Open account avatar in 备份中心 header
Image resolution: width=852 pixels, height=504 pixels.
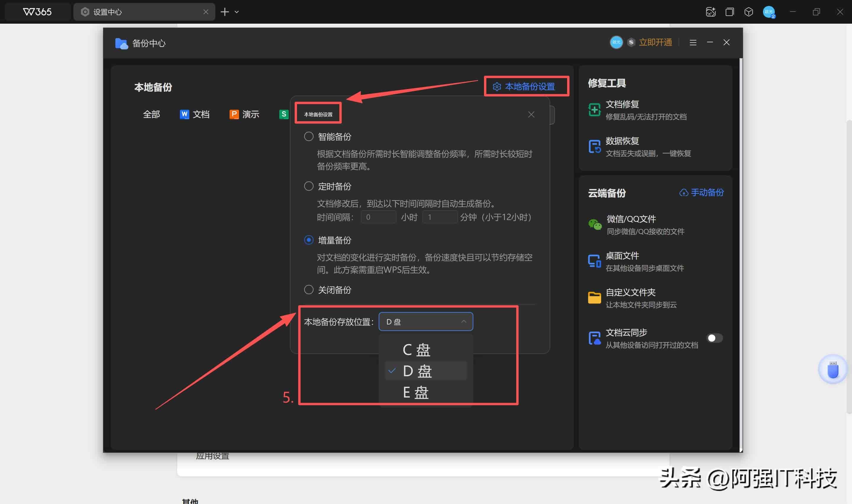pyautogui.click(x=616, y=43)
